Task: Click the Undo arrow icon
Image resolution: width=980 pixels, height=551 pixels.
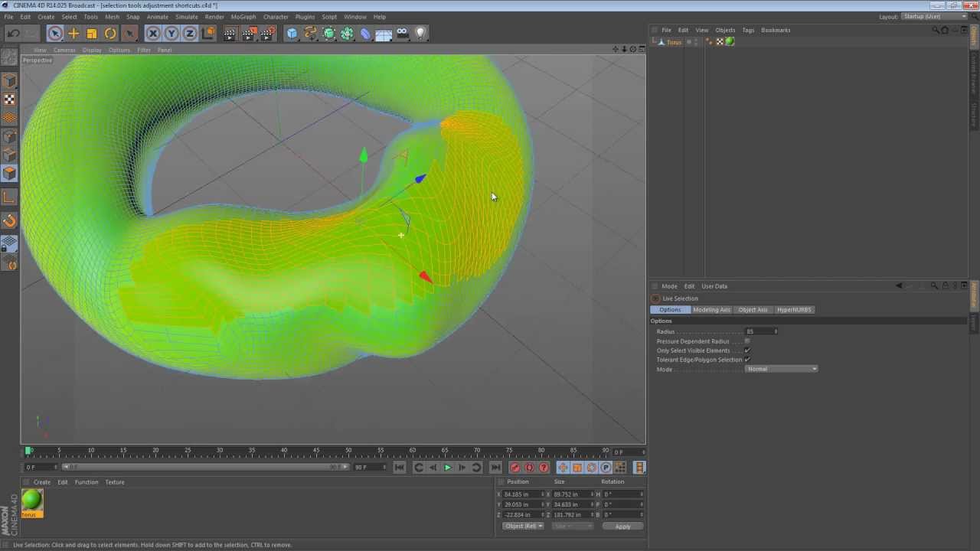Action: coord(13,33)
